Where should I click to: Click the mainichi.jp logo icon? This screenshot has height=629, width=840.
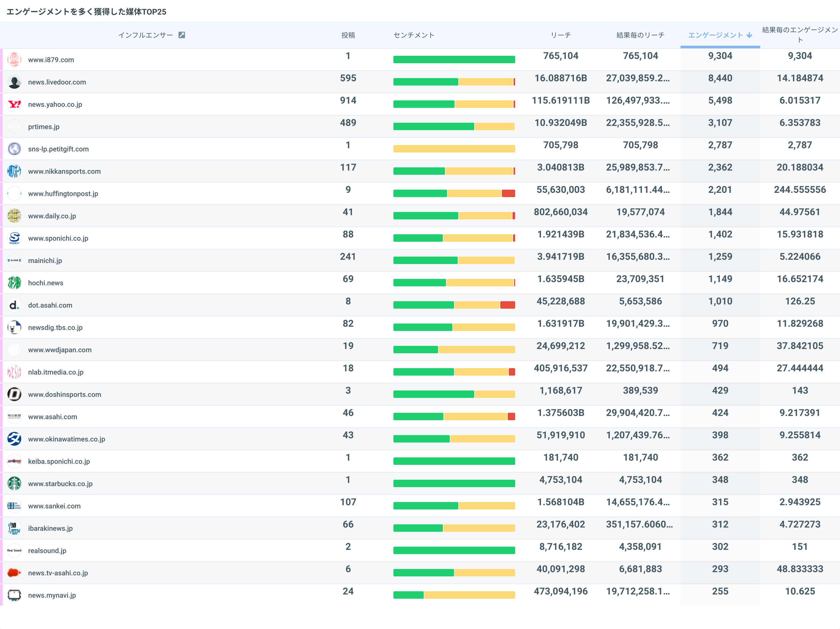point(14,260)
